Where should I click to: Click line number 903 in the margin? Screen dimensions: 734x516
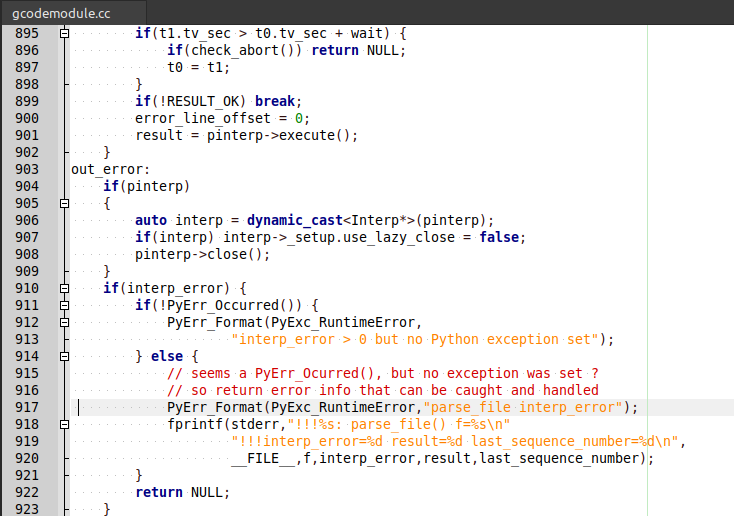point(27,169)
